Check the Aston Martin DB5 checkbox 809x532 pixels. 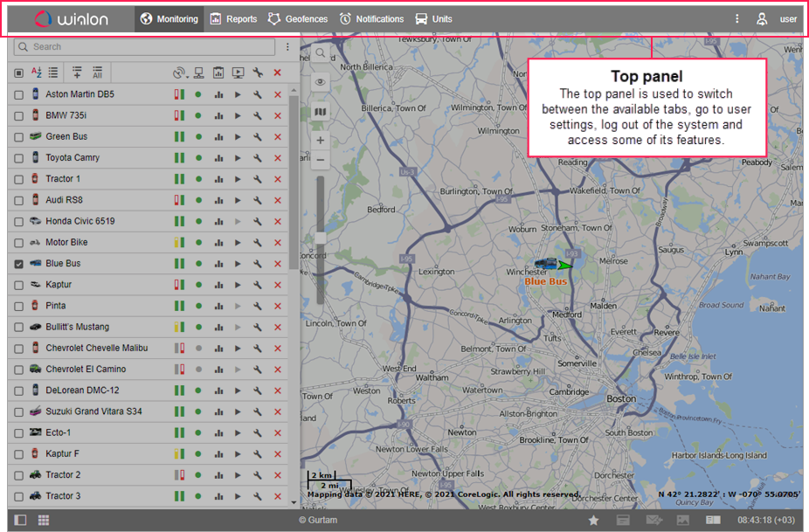pos(18,95)
